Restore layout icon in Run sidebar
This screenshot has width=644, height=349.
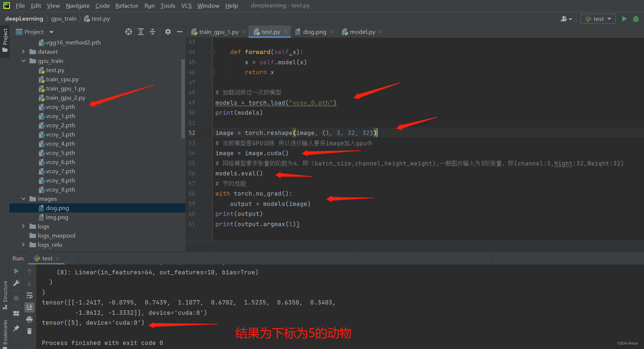click(x=16, y=313)
